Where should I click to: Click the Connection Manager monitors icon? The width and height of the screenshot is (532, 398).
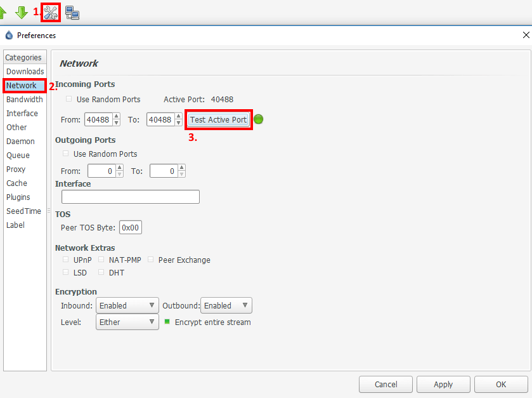(72, 12)
